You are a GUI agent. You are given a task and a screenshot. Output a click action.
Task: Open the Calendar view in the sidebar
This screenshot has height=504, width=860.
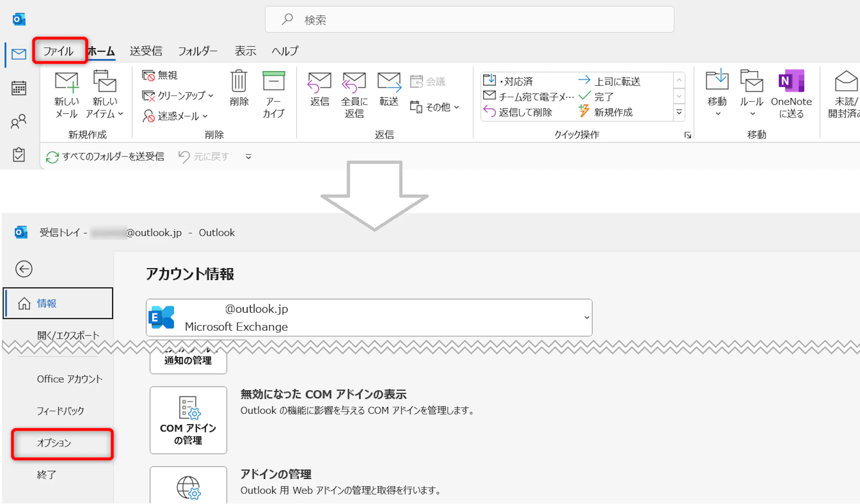(x=18, y=88)
